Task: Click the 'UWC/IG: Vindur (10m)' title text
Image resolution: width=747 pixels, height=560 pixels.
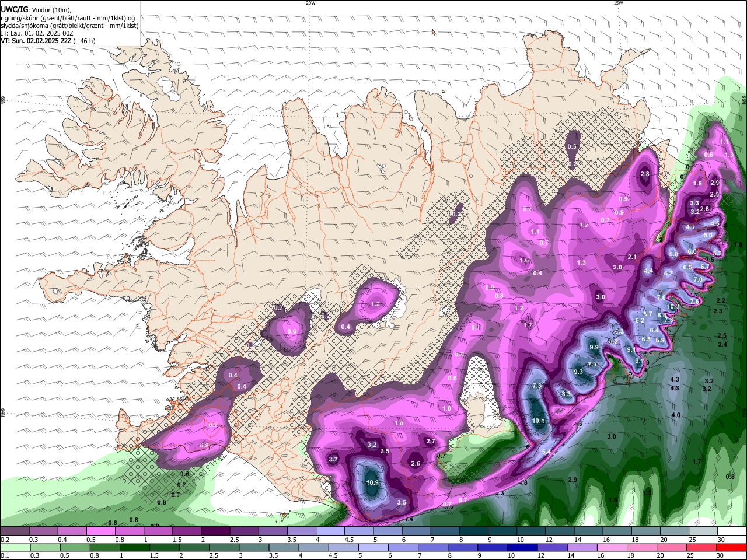Action: (x=36, y=9)
